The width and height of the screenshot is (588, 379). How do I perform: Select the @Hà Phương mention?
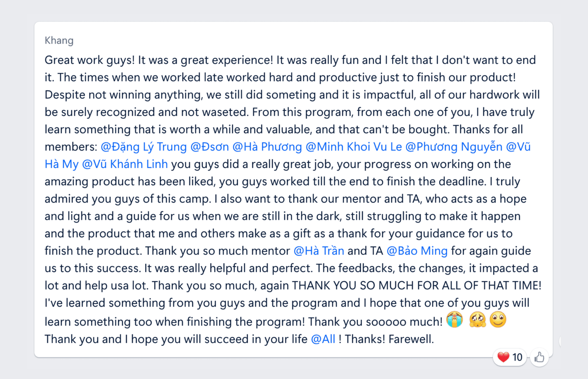[x=267, y=147]
